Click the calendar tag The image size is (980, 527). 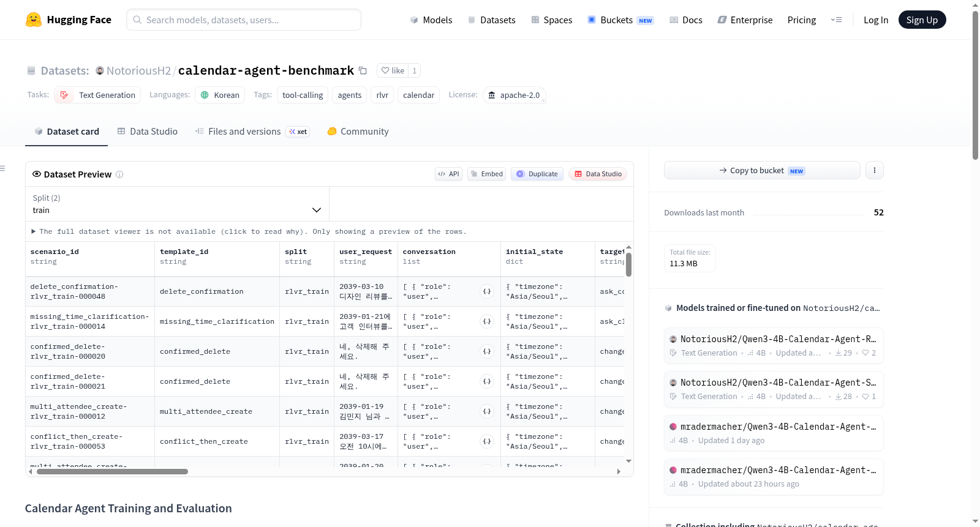coord(419,95)
